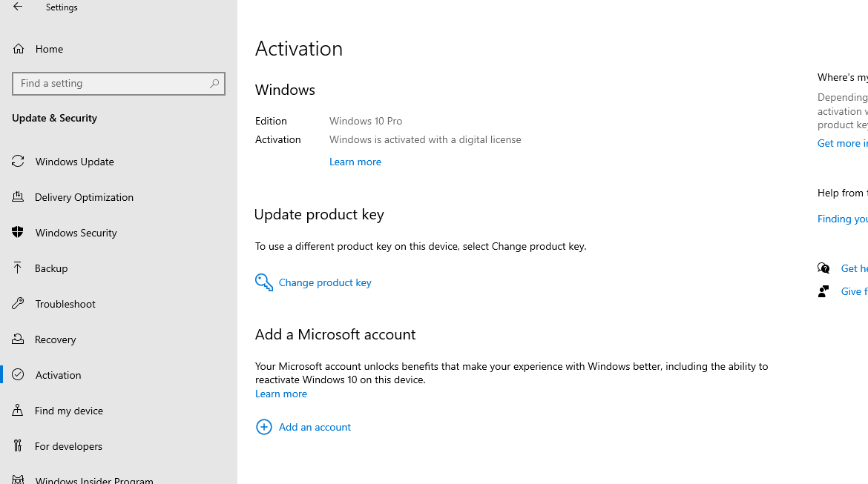Click Learn more under Microsoft account
868x484 pixels.
[x=281, y=394]
